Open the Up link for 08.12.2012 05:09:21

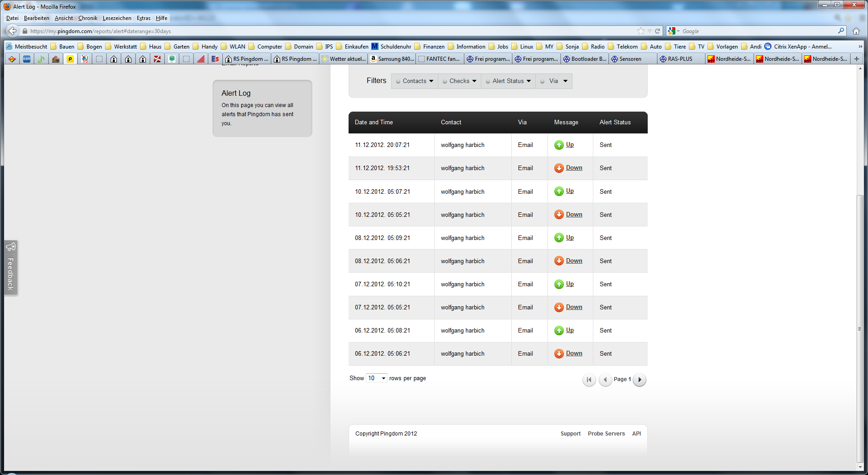[570, 238]
